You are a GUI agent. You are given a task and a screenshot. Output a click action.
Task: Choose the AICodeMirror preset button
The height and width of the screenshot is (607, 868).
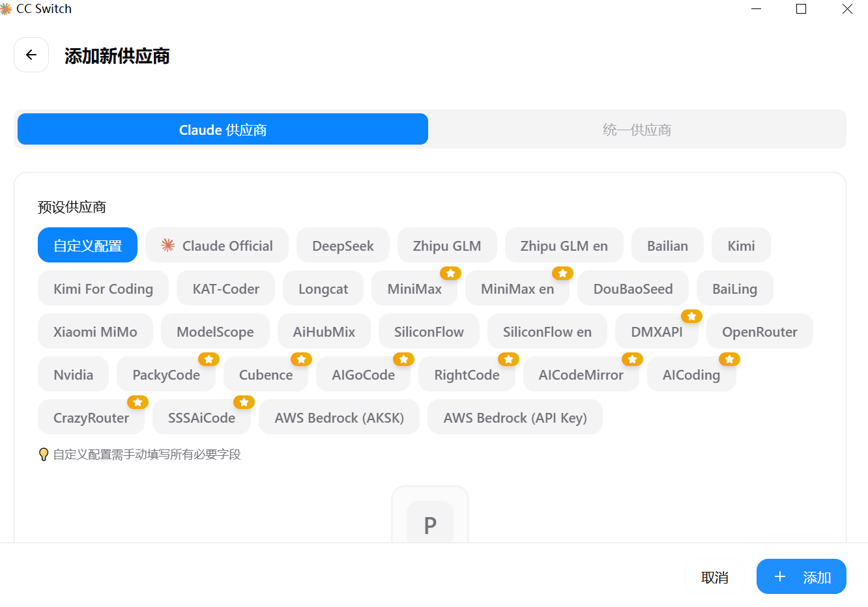(x=581, y=374)
